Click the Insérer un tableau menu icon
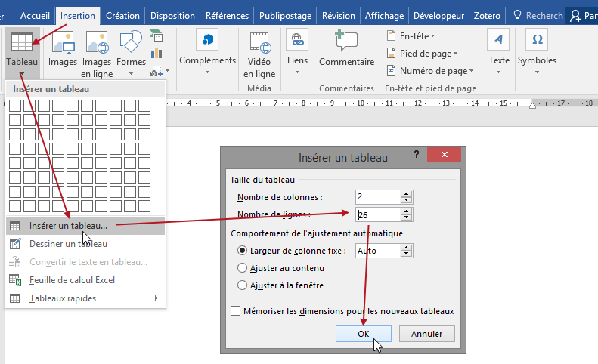The width and height of the screenshot is (598, 364). [15, 226]
